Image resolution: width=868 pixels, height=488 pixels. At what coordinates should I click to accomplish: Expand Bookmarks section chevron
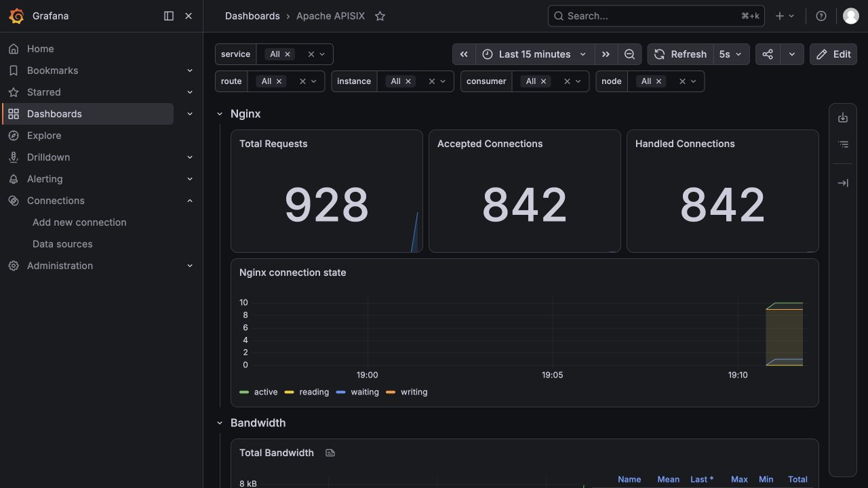pos(190,70)
